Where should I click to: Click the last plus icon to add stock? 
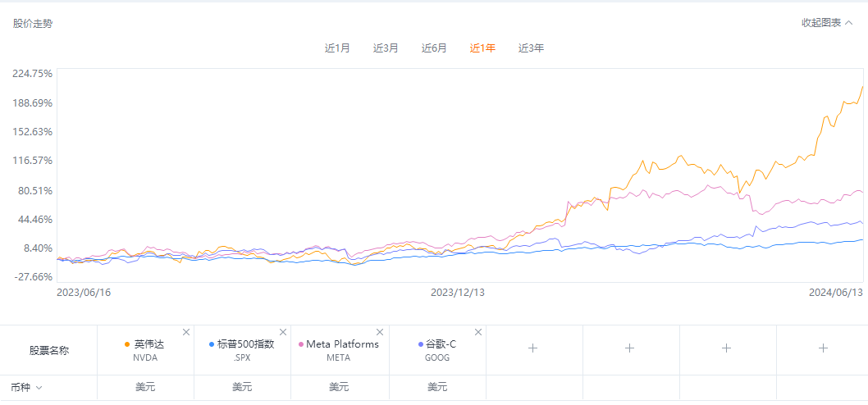[823, 348]
